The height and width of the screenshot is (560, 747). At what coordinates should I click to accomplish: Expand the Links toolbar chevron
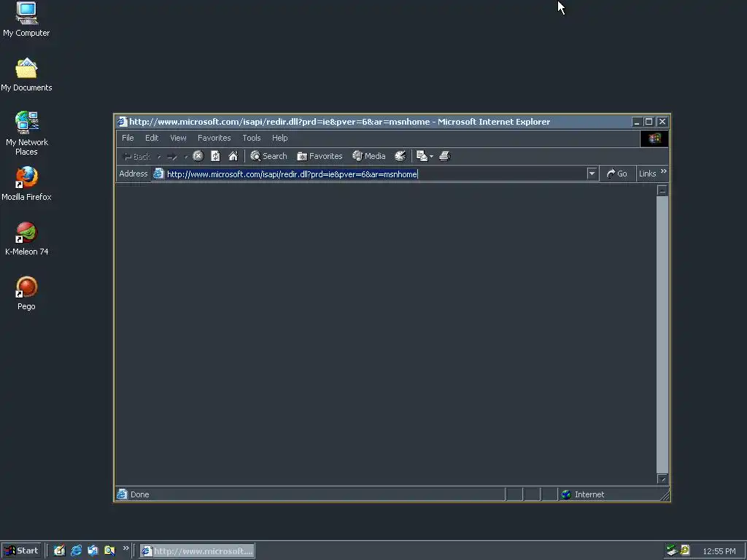pos(664,171)
